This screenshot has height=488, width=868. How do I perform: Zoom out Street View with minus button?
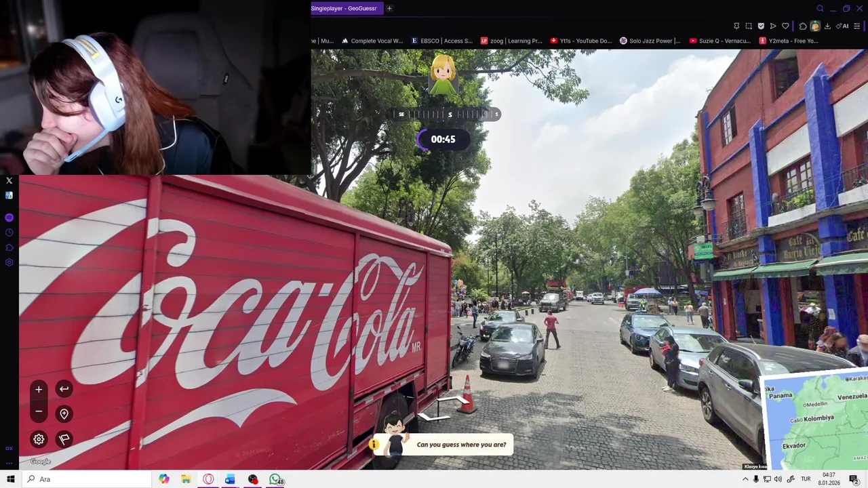(39, 411)
